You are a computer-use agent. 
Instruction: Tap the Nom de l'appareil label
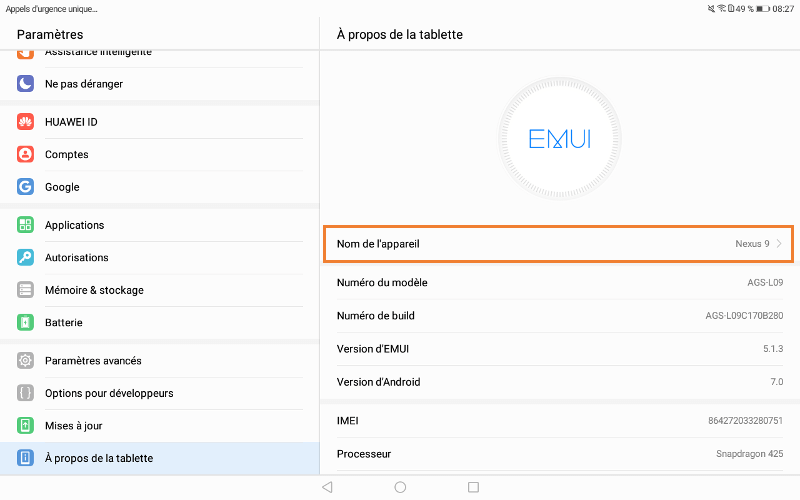click(x=378, y=244)
